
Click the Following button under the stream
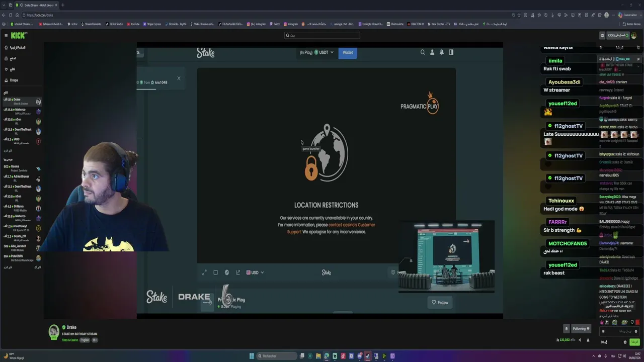tap(581, 329)
